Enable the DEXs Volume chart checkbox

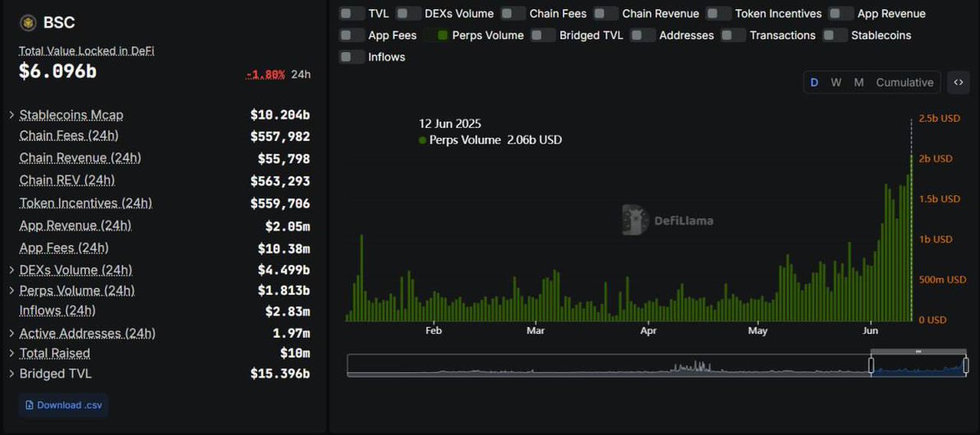pyautogui.click(x=408, y=13)
